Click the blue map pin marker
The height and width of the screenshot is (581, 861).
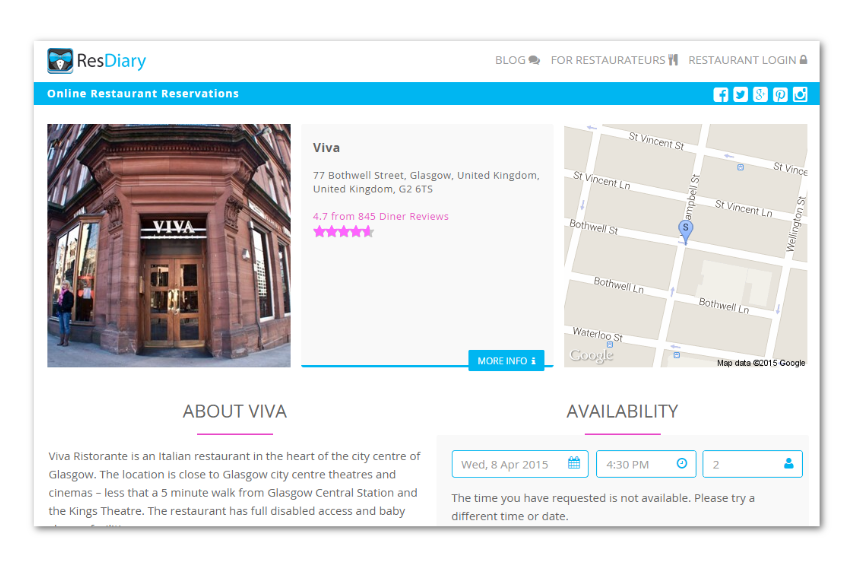685,230
